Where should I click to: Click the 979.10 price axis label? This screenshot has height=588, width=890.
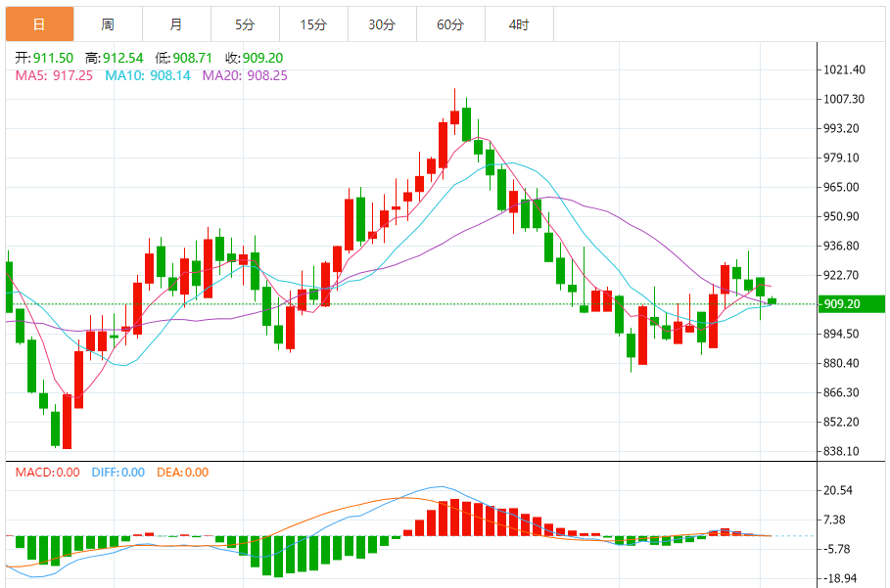tap(841, 158)
